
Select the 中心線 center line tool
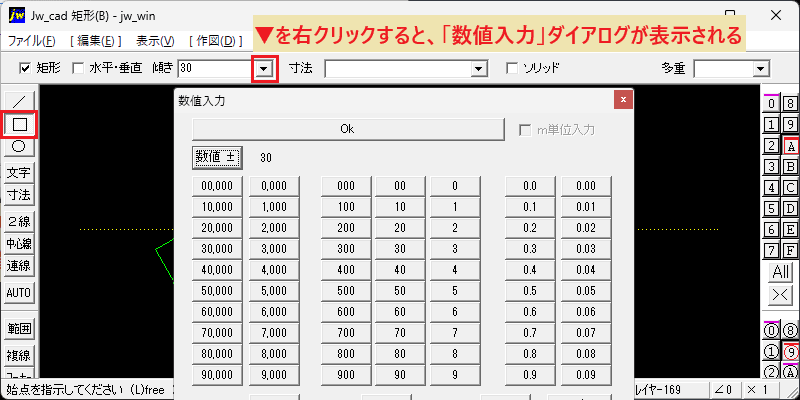[19, 243]
